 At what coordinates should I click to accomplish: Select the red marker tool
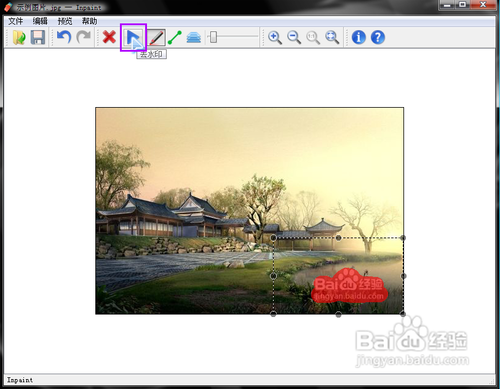(156, 37)
